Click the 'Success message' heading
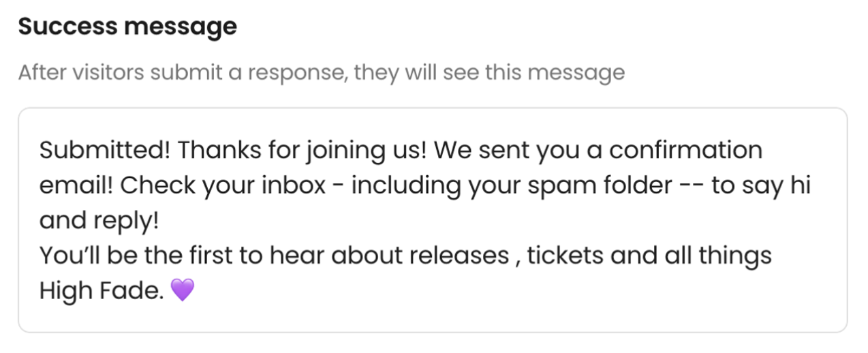Image resolution: width=868 pixels, height=353 pixels. click(x=127, y=27)
